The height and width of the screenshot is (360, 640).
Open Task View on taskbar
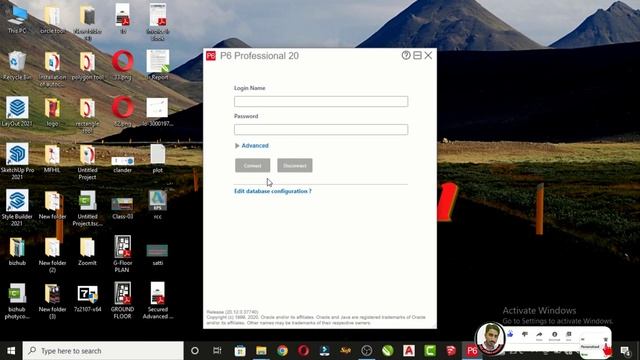tap(217, 351)
